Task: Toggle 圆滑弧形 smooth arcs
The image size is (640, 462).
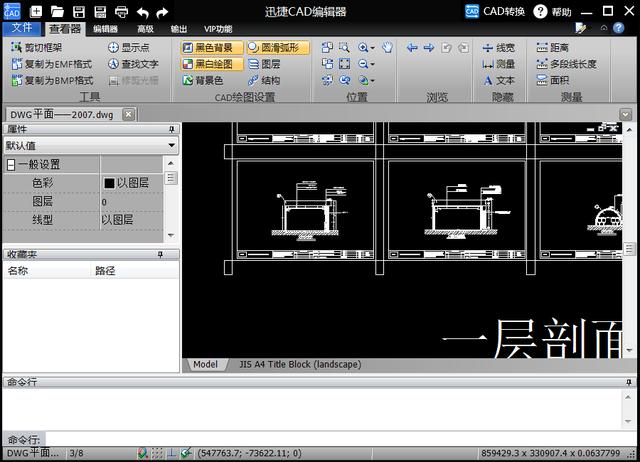Action: point(278,47)
